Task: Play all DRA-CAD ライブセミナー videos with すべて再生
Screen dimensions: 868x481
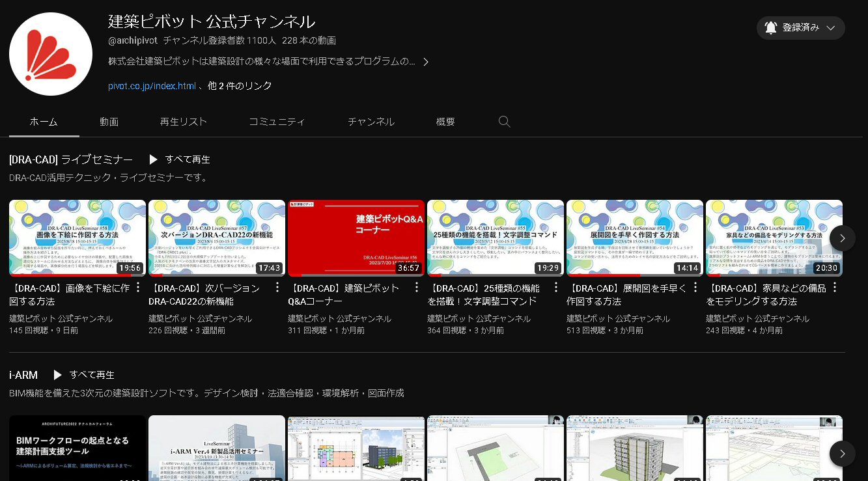Action: (x=180, y=159)
